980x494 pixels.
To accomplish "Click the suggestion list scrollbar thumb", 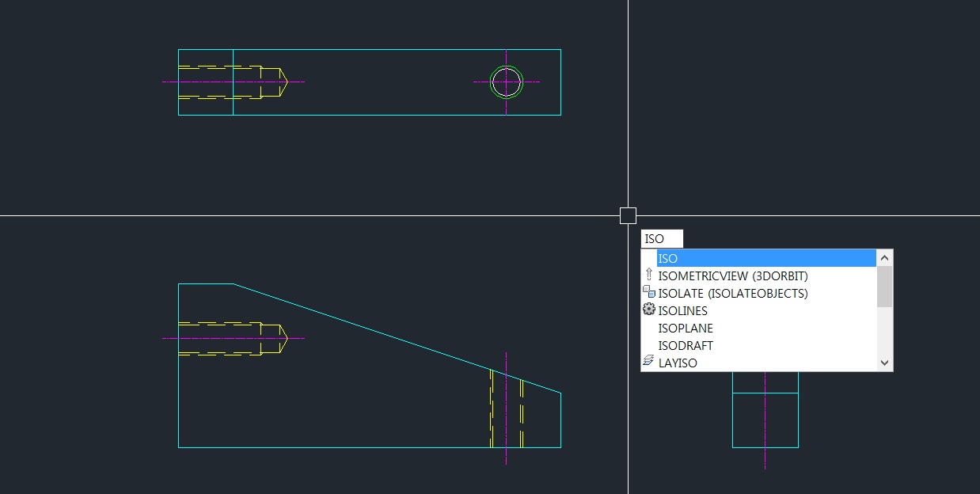I will pyautogui.click(x=885, y=287).
